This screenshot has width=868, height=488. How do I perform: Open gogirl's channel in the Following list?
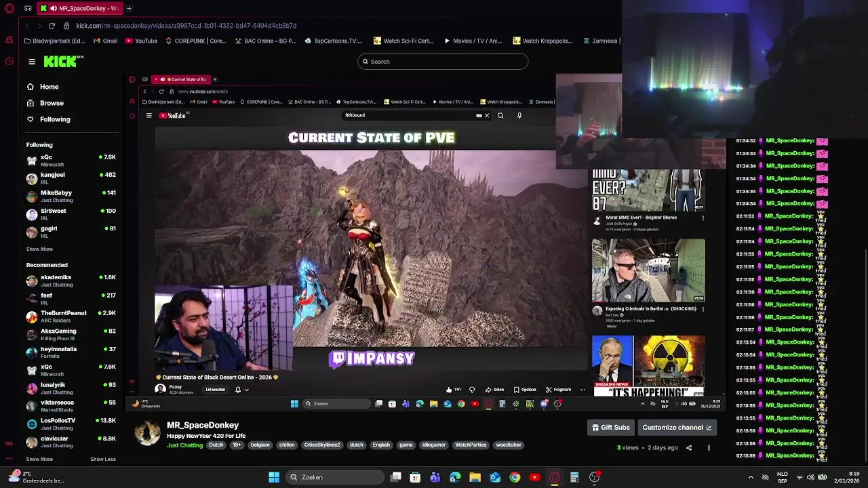point(71,232)
